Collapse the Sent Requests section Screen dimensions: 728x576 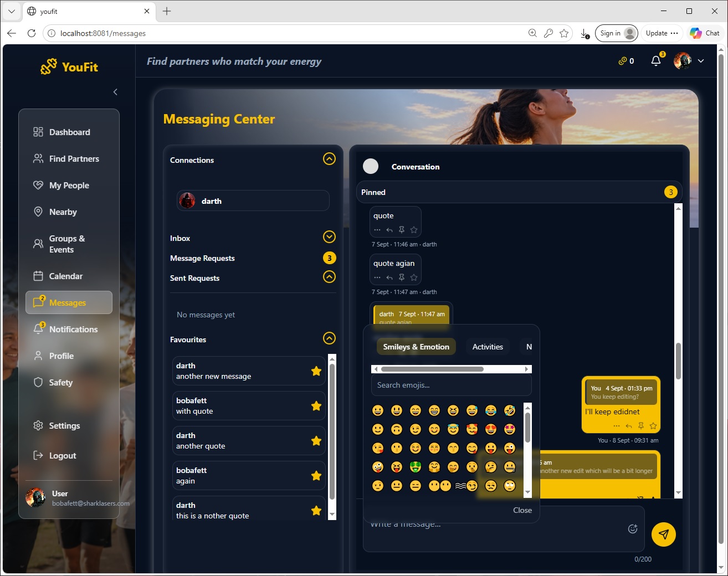click(x=329, y=277)
